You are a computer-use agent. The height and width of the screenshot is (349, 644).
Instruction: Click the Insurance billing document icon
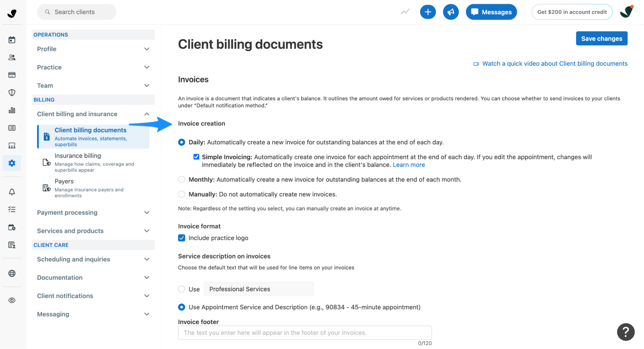click(46, 162)
